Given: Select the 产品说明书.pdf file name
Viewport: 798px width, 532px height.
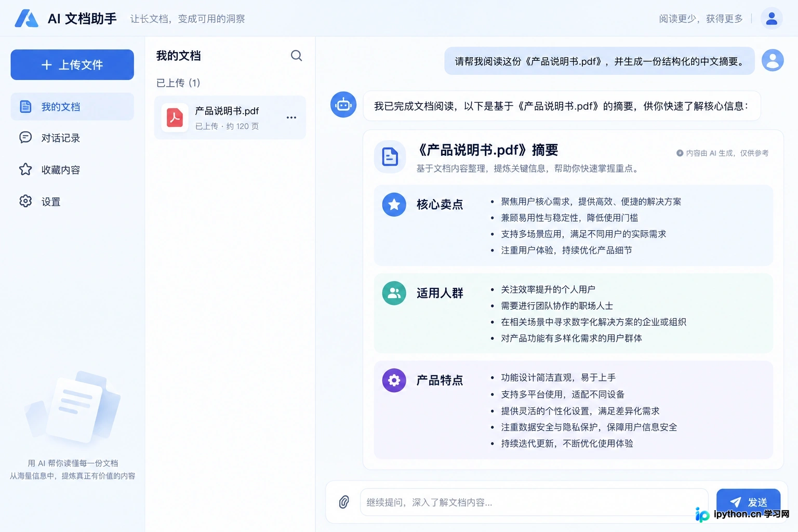Looking at the screenshot, I should click(227, 111).
